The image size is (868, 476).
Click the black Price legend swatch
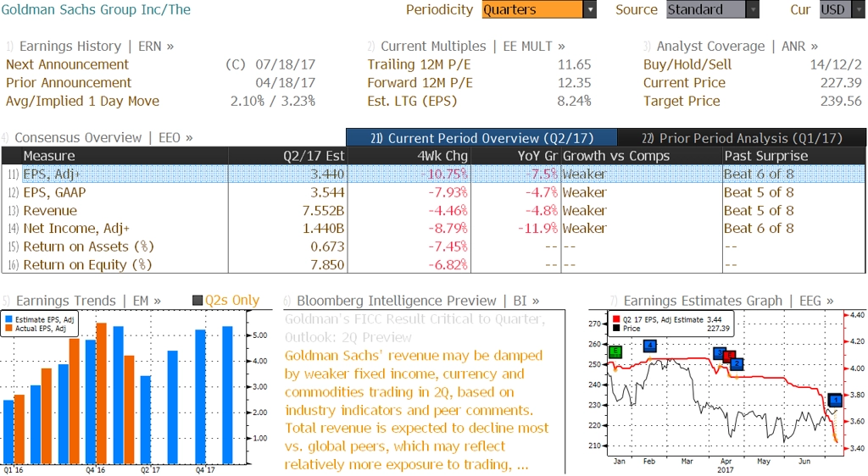tap(616, 329)
